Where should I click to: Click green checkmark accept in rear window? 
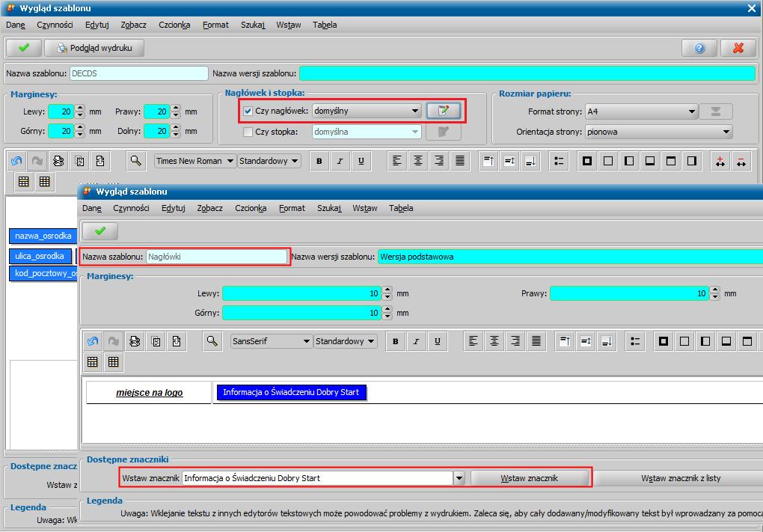tap(23, 48)
